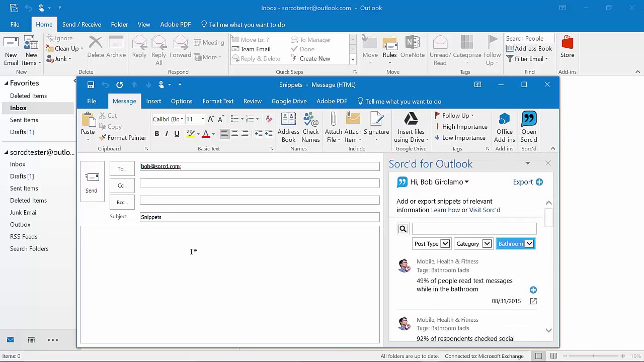Viewport: 644px width, 362px height.
Task: Open font name dropdown Calibri
Action: (181, 119)
